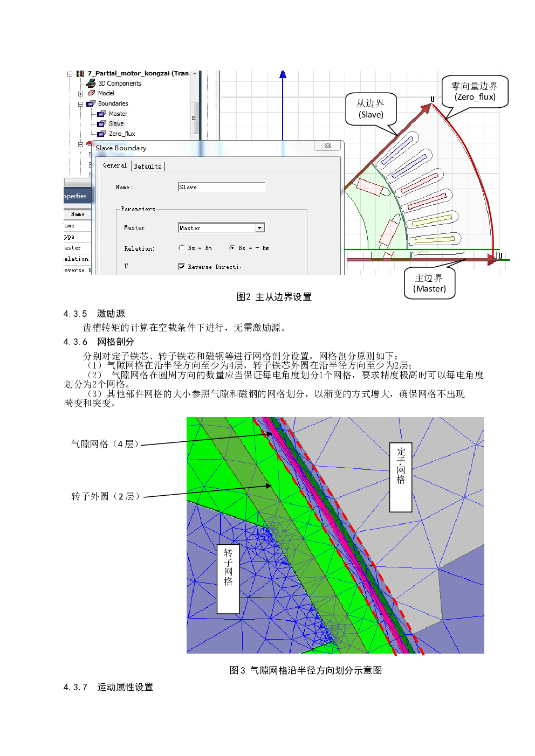Click the 3D Components tree label
The image size is (535, 756).
tap(120, 84)
